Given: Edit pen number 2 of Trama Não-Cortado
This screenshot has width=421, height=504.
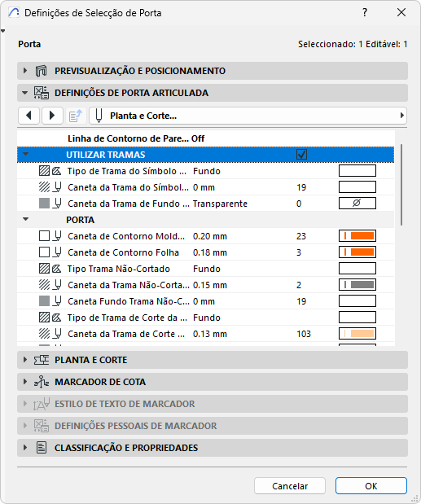Looking at the screenshot, I should tap(299, 285).
